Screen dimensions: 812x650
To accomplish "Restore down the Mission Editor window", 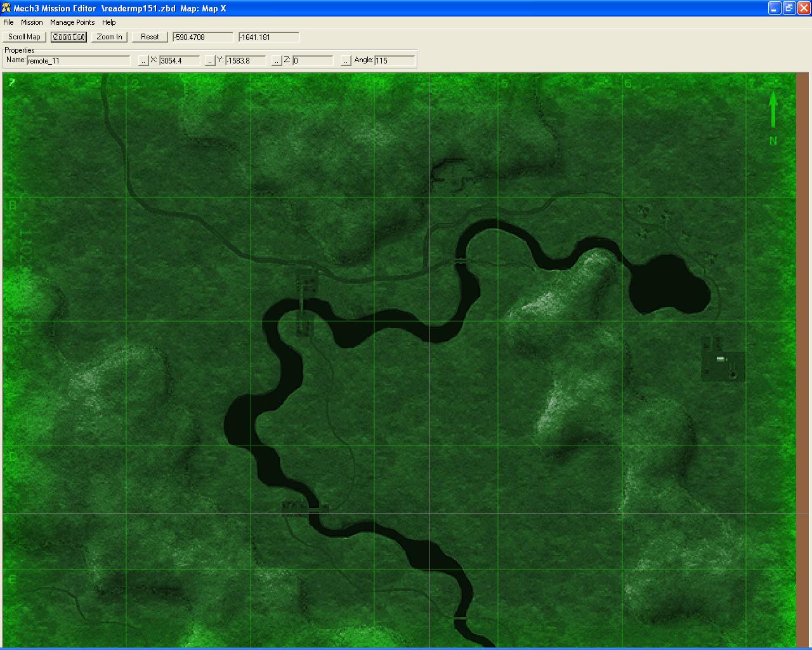I will coord(789,8).
